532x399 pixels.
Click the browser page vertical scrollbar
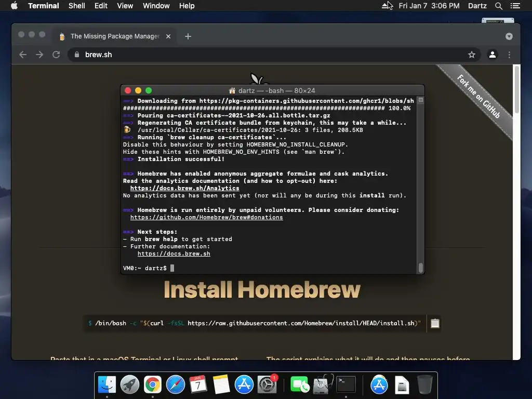coord(517,89)
